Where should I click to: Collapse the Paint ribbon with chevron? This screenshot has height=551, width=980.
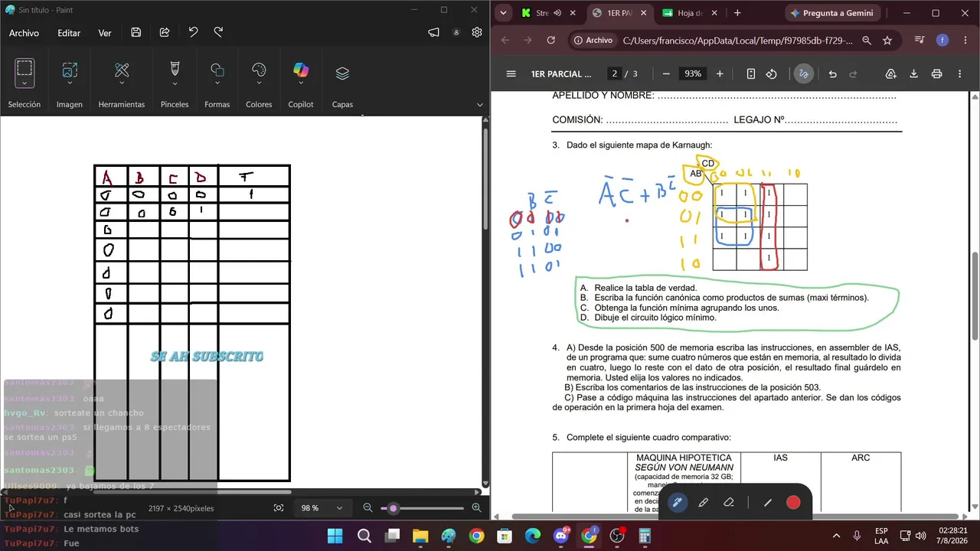(x=480, y=104)
